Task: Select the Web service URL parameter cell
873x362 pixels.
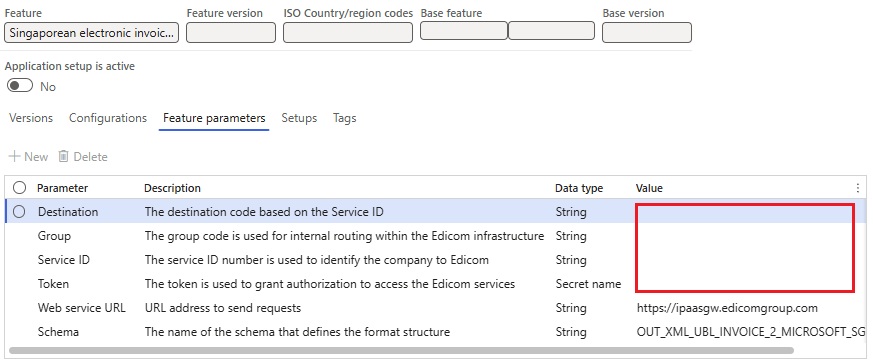Action: 82,308
